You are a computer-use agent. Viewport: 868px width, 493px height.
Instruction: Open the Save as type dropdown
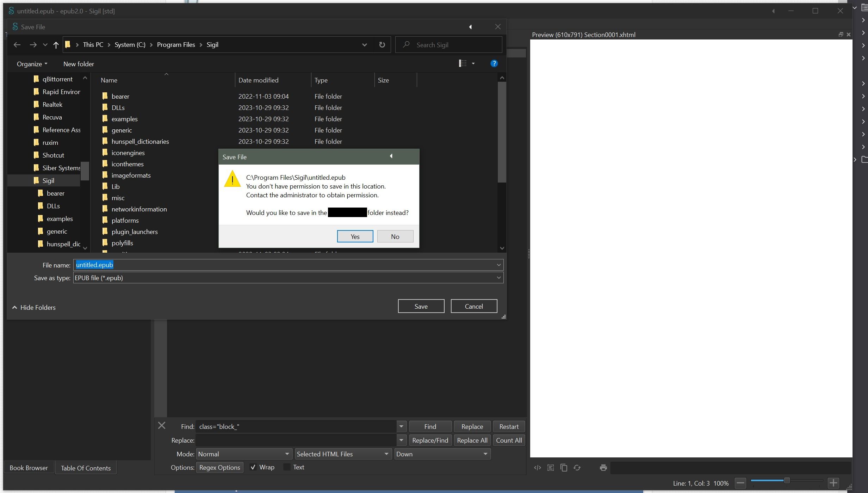[x=288, y=278]
